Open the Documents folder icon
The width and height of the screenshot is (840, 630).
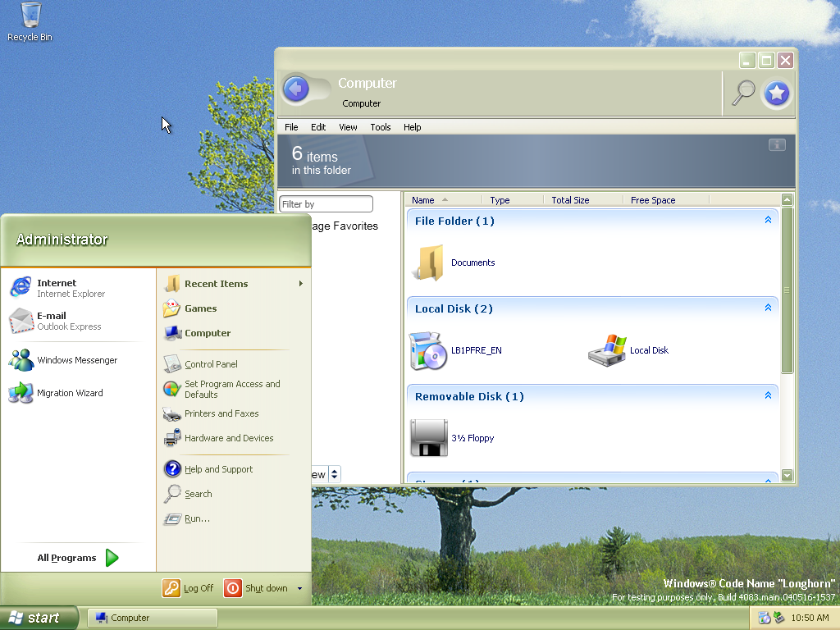(x=428, y=262)
